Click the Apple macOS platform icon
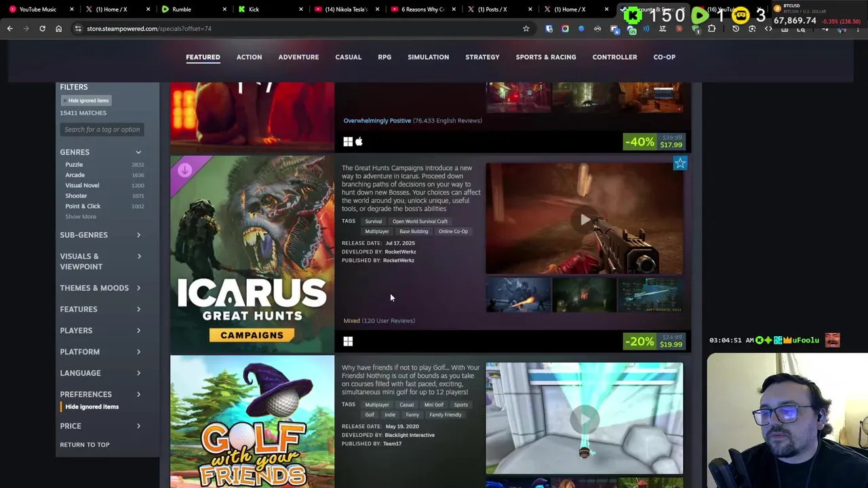This screenshot has width=868, height=488. [359, 141]
